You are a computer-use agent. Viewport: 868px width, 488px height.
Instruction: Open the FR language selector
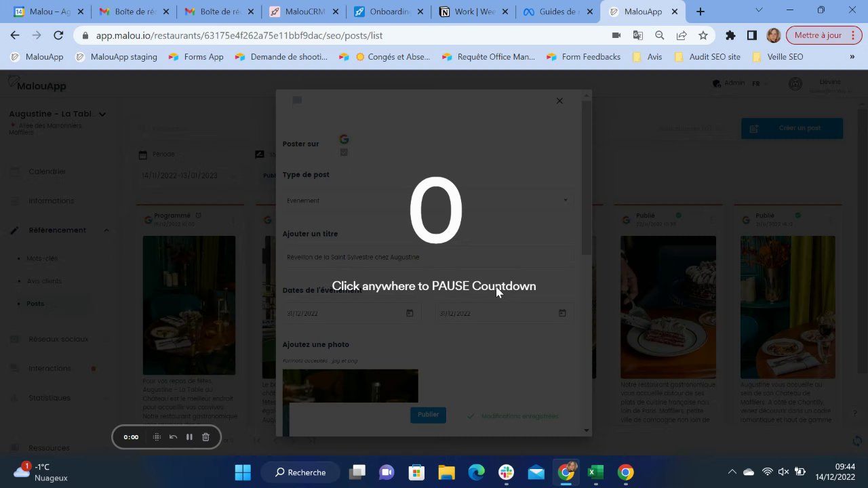coord(759,83)
